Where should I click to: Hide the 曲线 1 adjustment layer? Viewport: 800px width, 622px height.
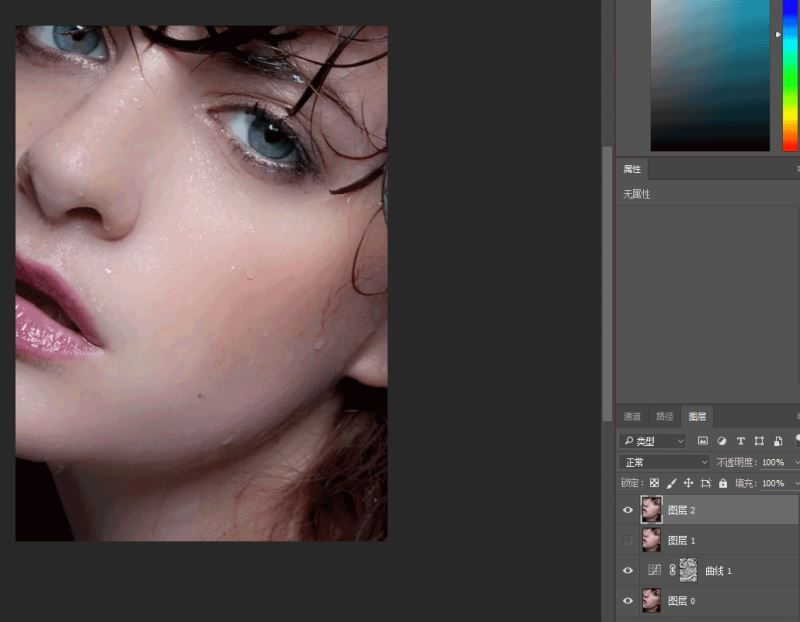pyautogui.click(x=628, y=570)
